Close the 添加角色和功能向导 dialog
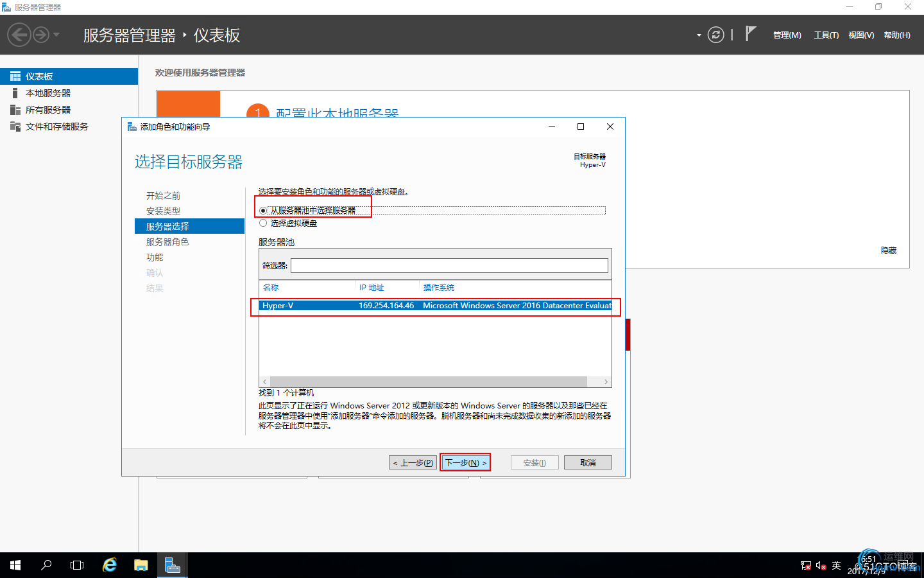924x578 pixels. 610,127
